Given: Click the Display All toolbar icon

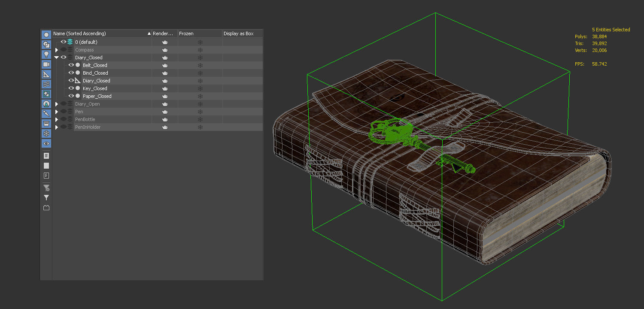Looking at the screenshot, I should pyautogui.click(x=46, y=156).
